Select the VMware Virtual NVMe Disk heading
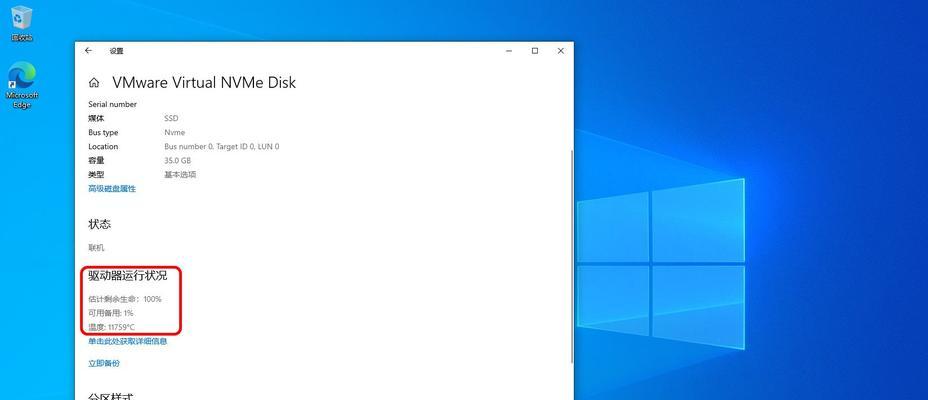The width and height of the screenshot is (928, 400). tap(204, 82)
